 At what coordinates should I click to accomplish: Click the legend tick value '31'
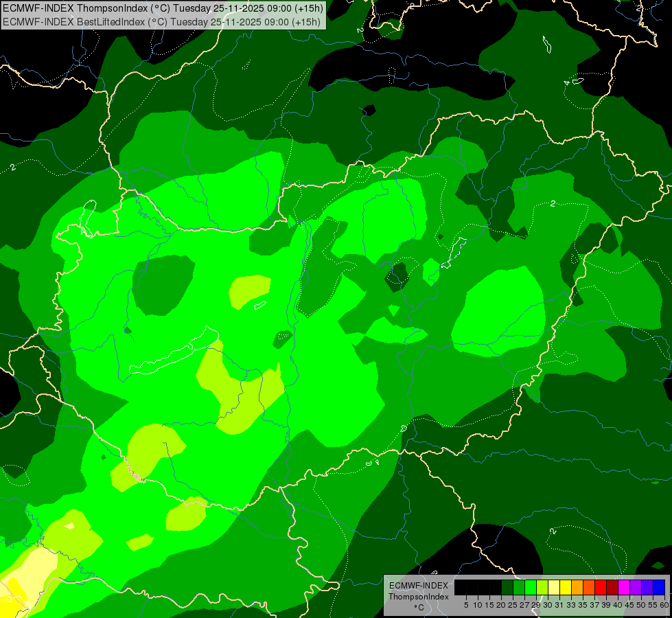559,605
